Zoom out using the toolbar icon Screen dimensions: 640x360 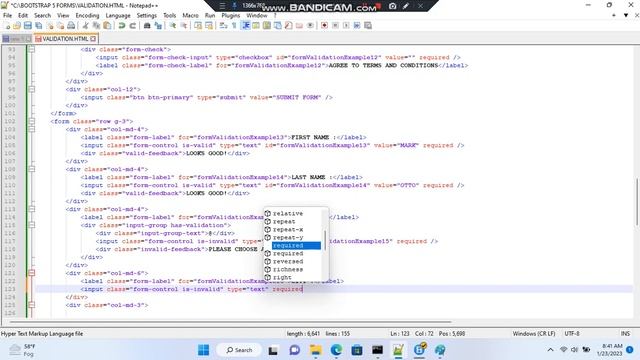point(184,26)
